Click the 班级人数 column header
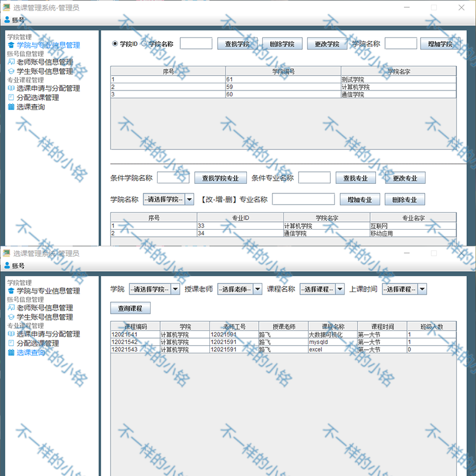The height and width of the screenshot is (476, 476). 432,326
